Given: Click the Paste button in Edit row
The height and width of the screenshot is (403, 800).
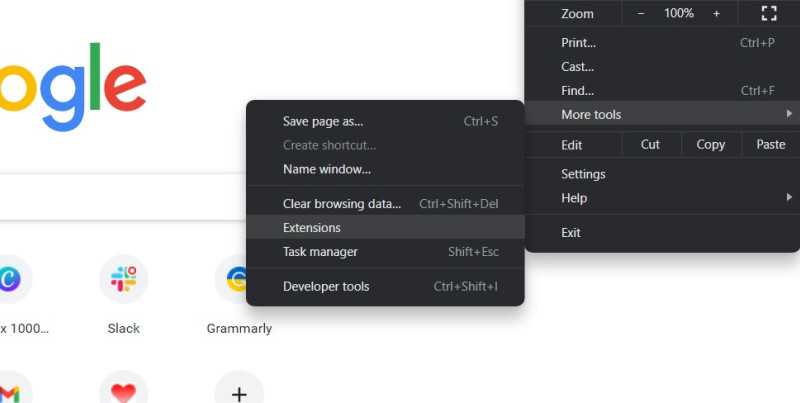Looking at the screenshot, I should [x=770, y=144].
